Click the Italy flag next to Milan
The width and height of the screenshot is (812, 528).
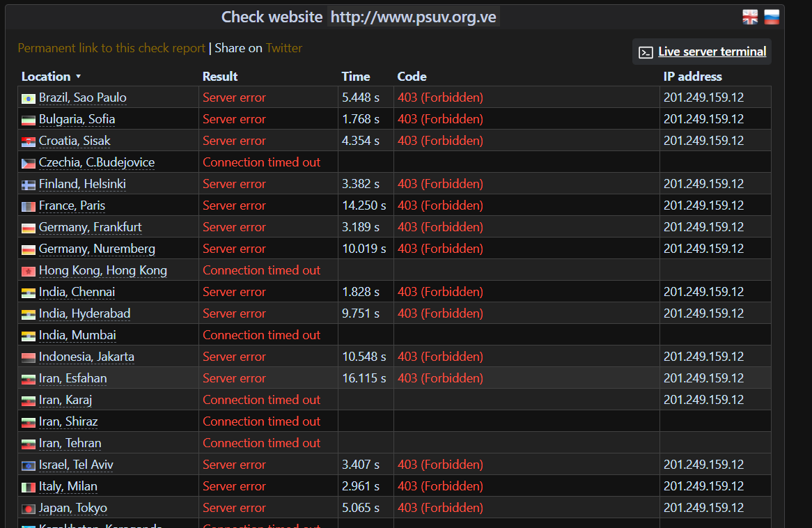pos(29,487)
